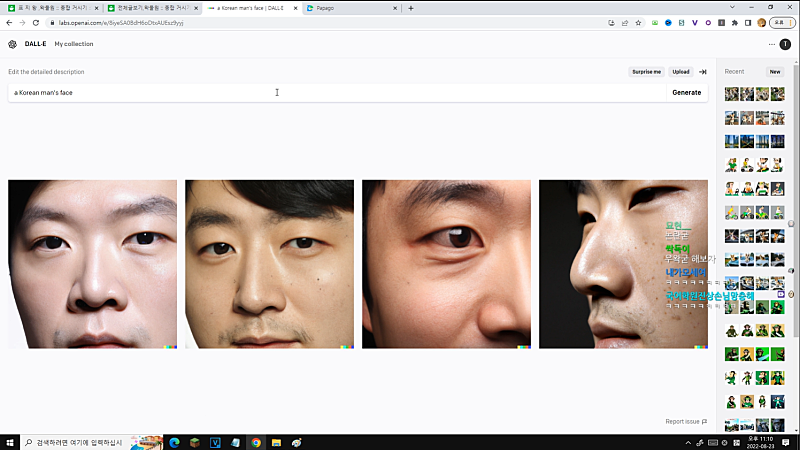This screenshot has width=800, height=450.
Task: Open a new browser tab
Action: coord(411,8)
